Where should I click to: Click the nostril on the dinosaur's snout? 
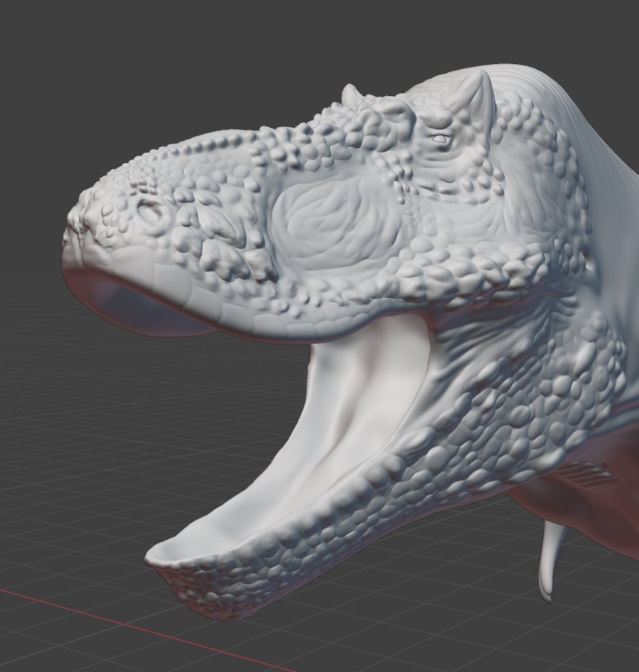tap(150, 211)
